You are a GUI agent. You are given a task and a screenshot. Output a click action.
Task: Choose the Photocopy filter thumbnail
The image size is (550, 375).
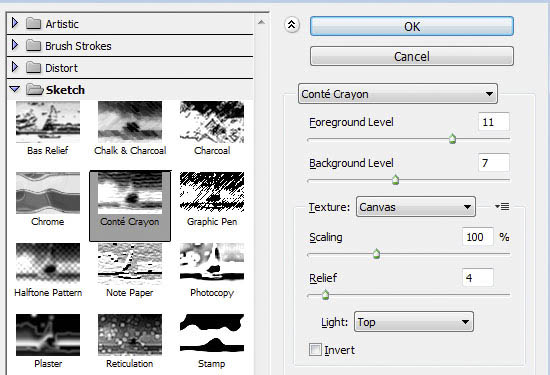tap(212, 263)
